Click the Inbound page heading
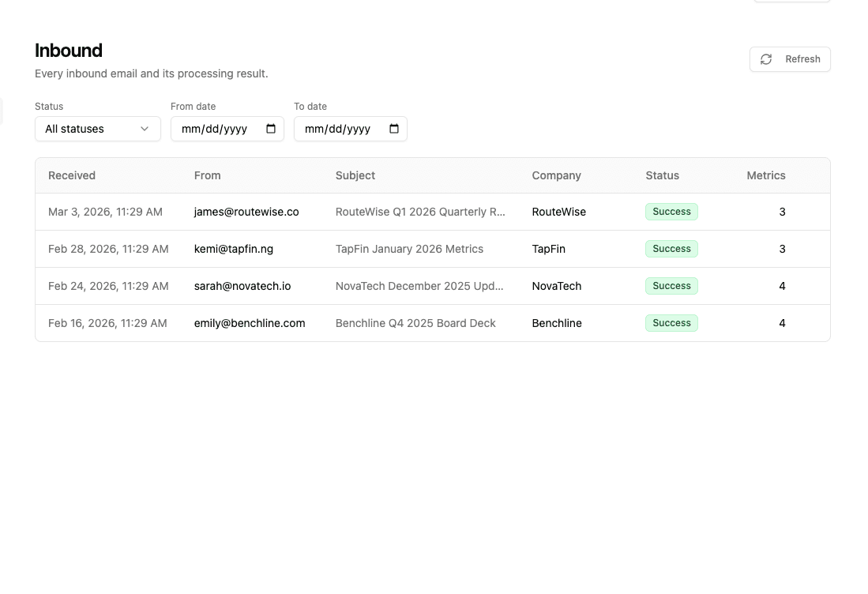Viewport: 868px width, 594px height. pyautogui.click(x=69, y=51)
